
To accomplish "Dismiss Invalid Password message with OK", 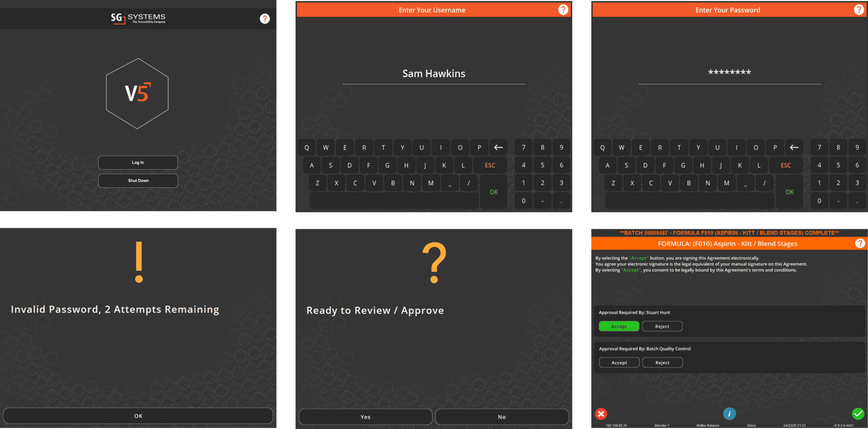I will [x=138, y=416].
